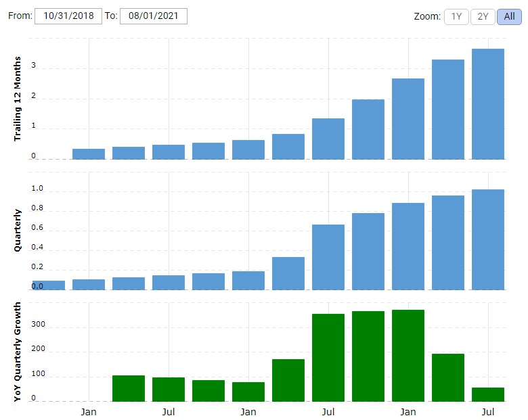The image size is (528, 420).
Task: Click the YoY Quarterly Growth axis title
Action: tap(17, 352)
